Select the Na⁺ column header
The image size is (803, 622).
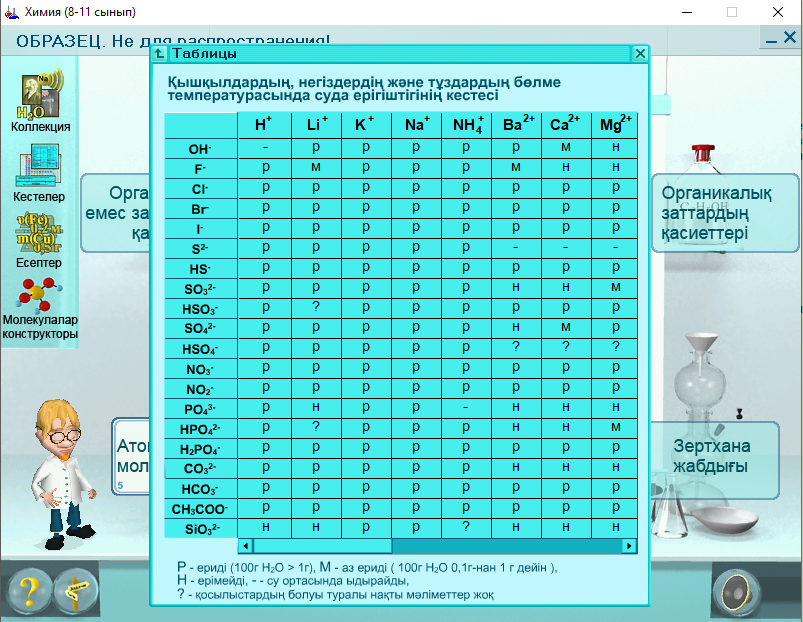coord(416,125)
